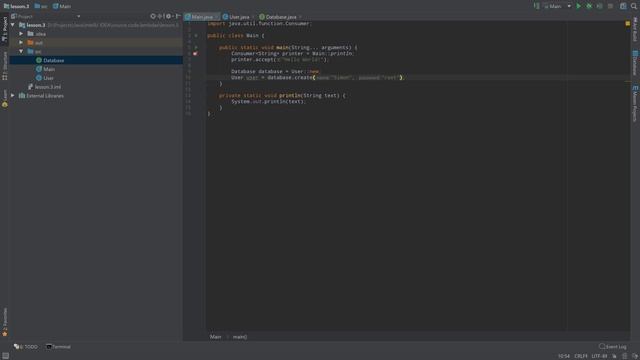This screenshot has height=360, width=640.
Task: Click the collapse all icon in Project panel
Action: click(x=160, y=16)
